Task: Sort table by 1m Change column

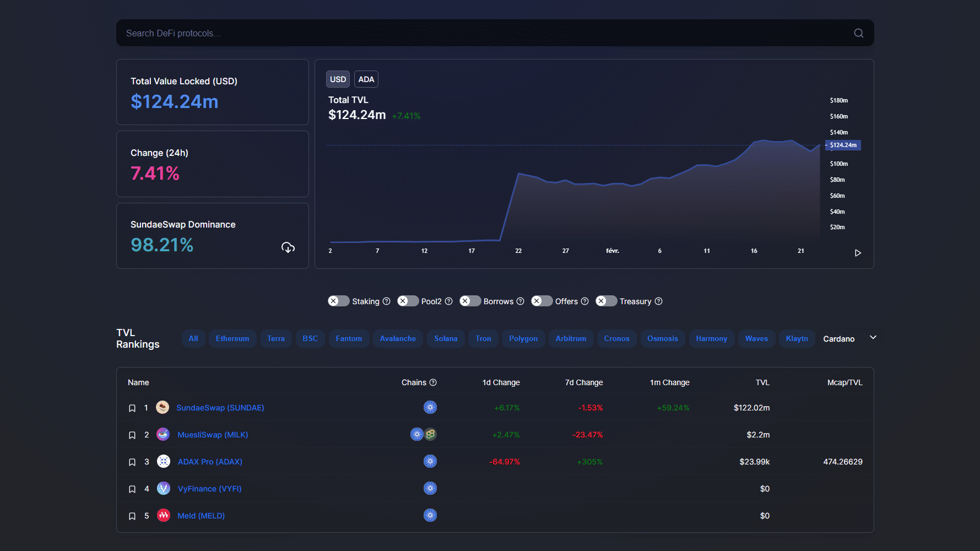Action: (x=669, y=382)
